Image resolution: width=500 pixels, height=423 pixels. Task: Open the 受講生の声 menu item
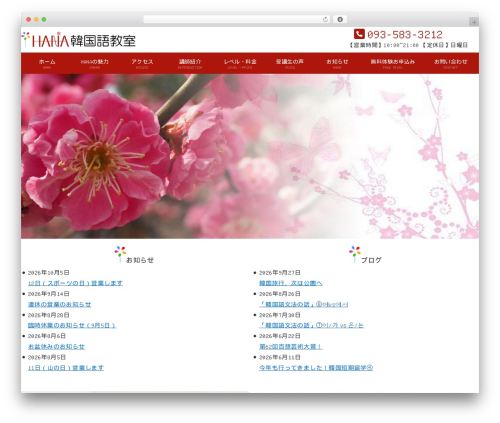point(289,63)
